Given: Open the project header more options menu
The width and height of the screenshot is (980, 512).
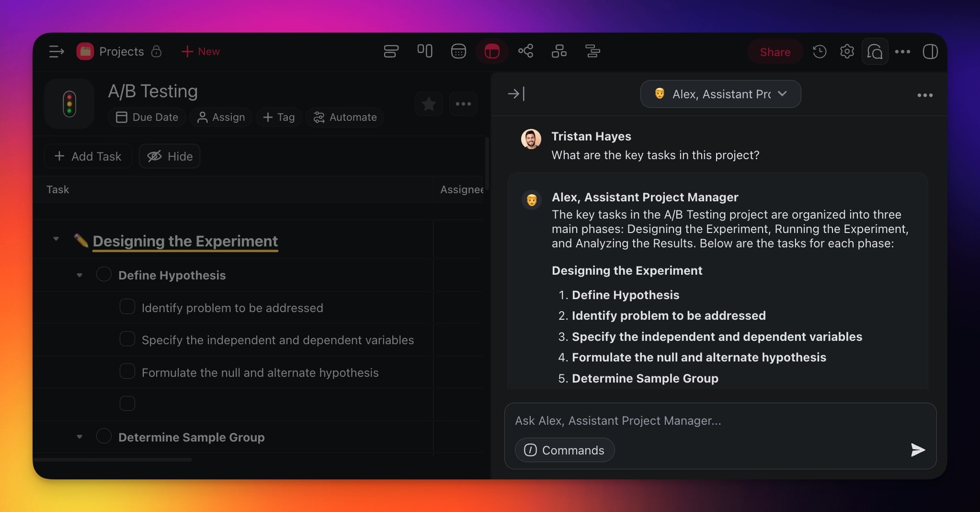Looking at the screenshot, I should (463, 104).
